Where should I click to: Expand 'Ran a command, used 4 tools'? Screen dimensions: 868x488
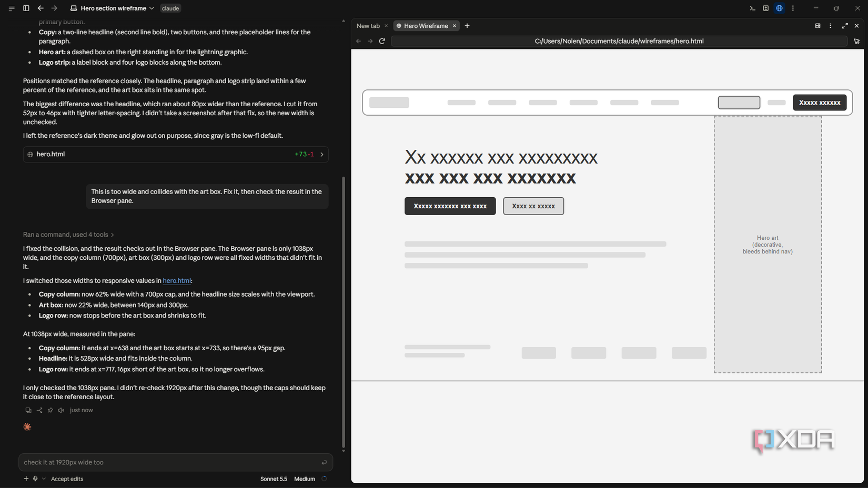68,235
